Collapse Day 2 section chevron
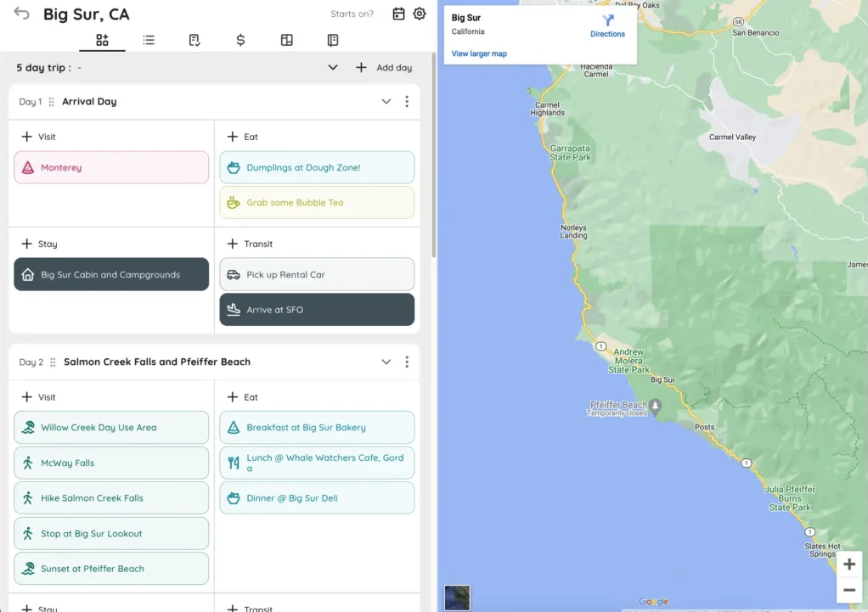The height and width of the screenshot is (612, 868). point(386,362)
